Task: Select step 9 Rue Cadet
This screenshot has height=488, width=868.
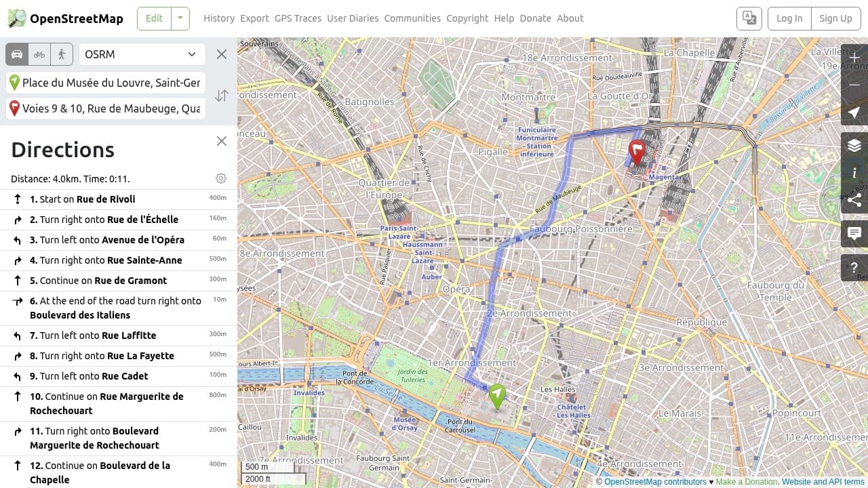Action: coord(119,376)
